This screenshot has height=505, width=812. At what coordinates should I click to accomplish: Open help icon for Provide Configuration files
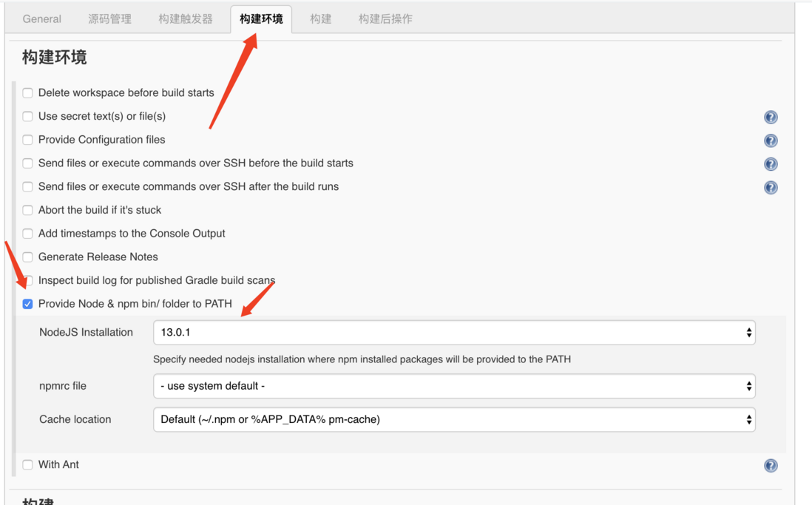(x=771, y=140)
